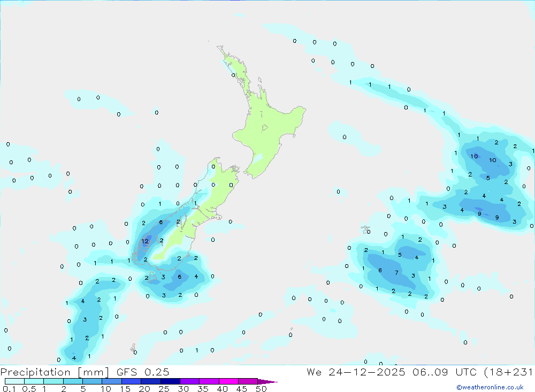The image size is (535, 392).
Task: Click the "[mm]" unit label
Action: pos(93,372)
